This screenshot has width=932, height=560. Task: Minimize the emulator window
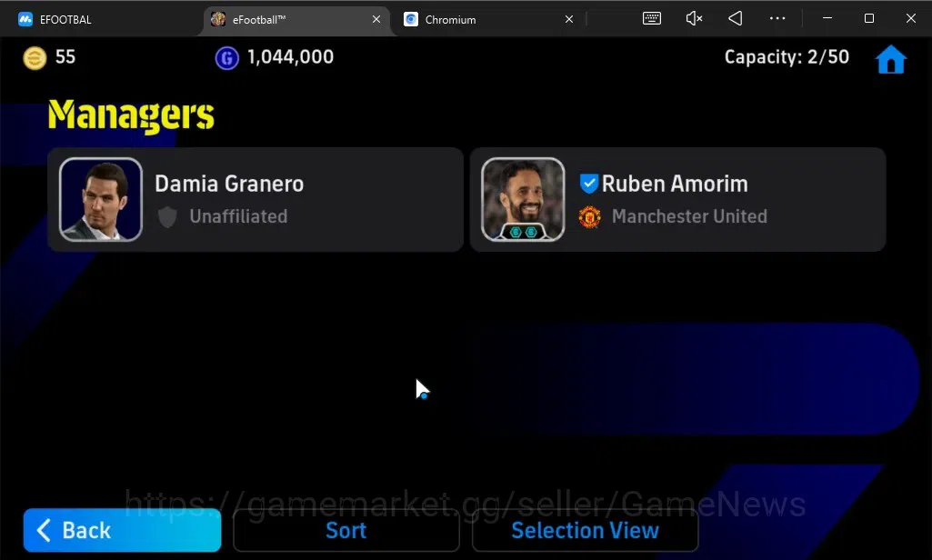tap(827, 18)
